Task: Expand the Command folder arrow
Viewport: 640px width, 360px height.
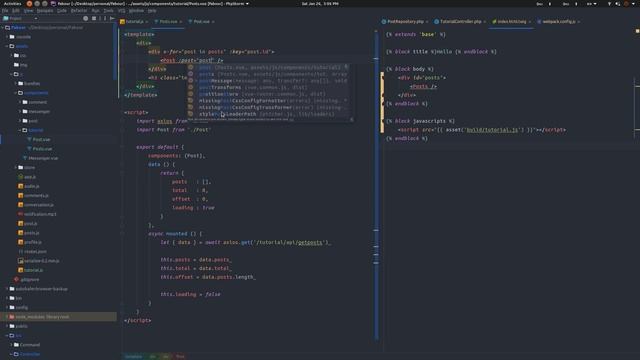Action: [11, 345]
